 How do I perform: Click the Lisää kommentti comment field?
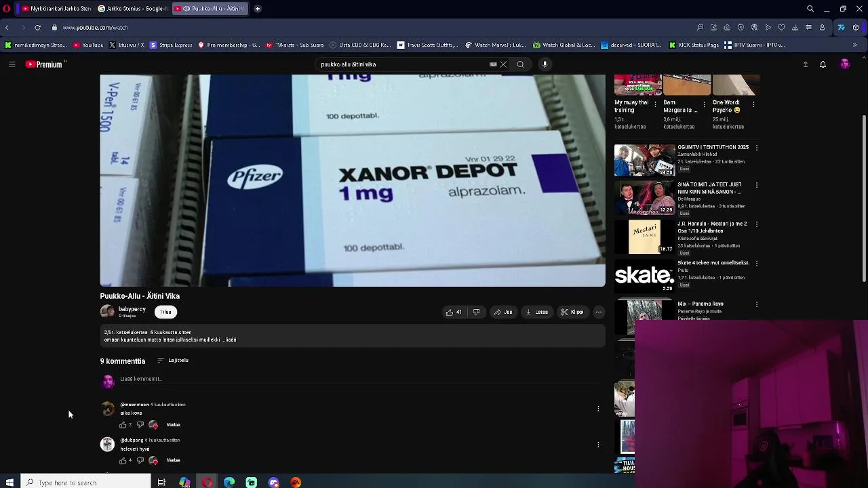click(359, 380)
